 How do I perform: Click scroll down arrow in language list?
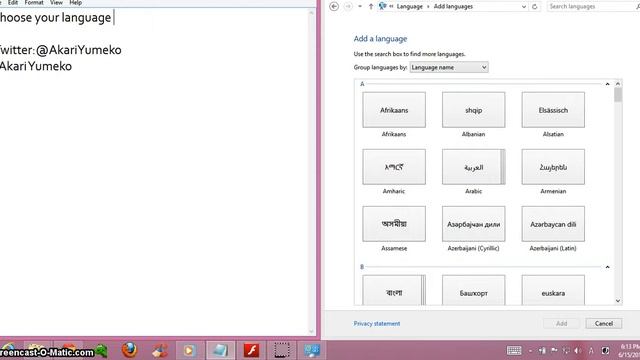[x=618, y=301]
